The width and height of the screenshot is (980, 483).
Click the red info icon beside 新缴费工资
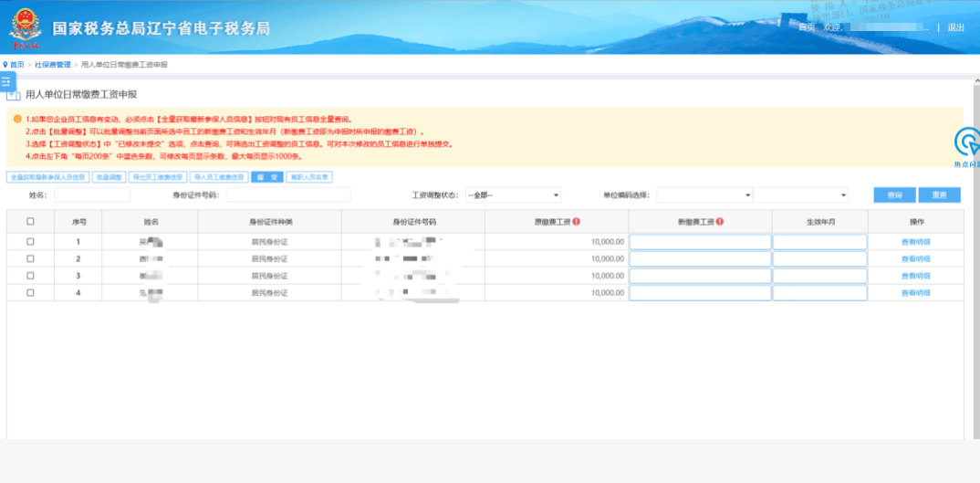tap(720, 221)
